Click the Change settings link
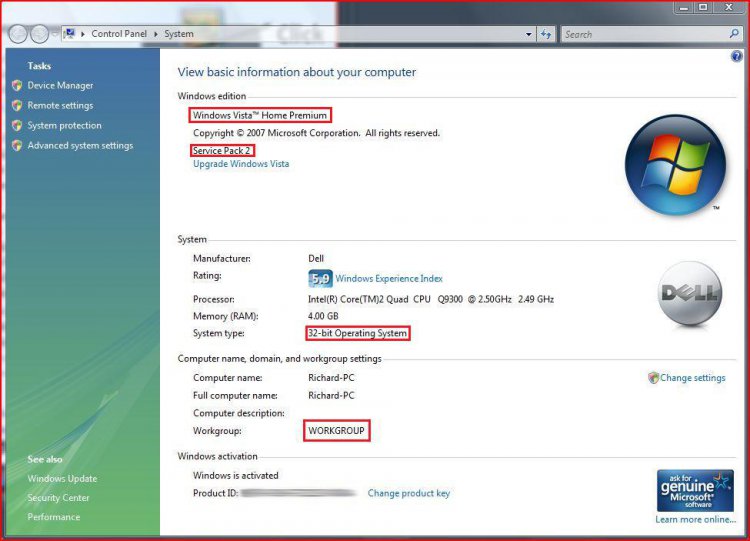Screen dimensions: 750x541 point(693,378)
